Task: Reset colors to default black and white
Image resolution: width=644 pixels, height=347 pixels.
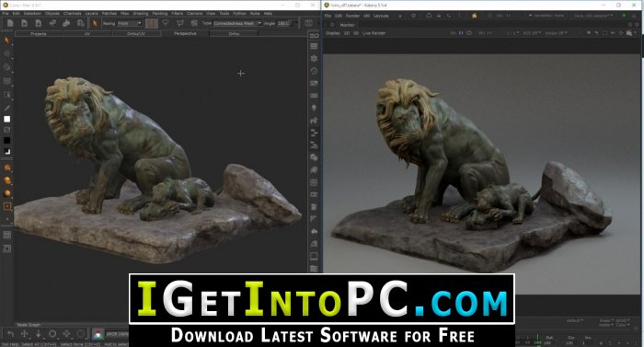Action: click(x=7, y=151)
